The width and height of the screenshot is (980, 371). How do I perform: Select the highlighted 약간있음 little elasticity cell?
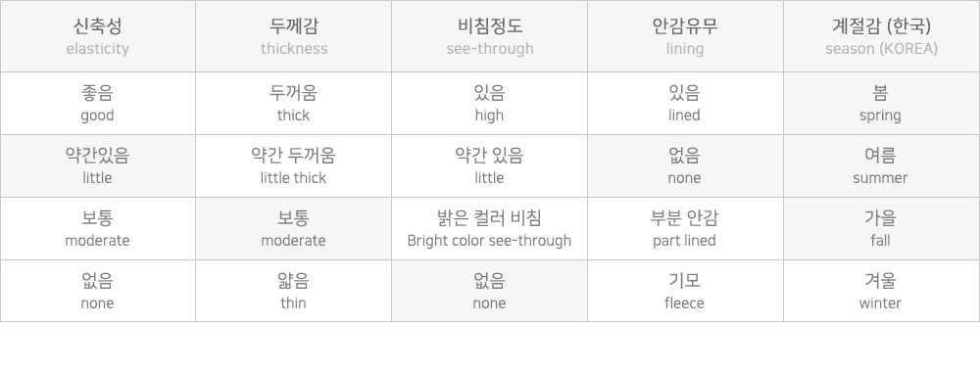[97, 166]
